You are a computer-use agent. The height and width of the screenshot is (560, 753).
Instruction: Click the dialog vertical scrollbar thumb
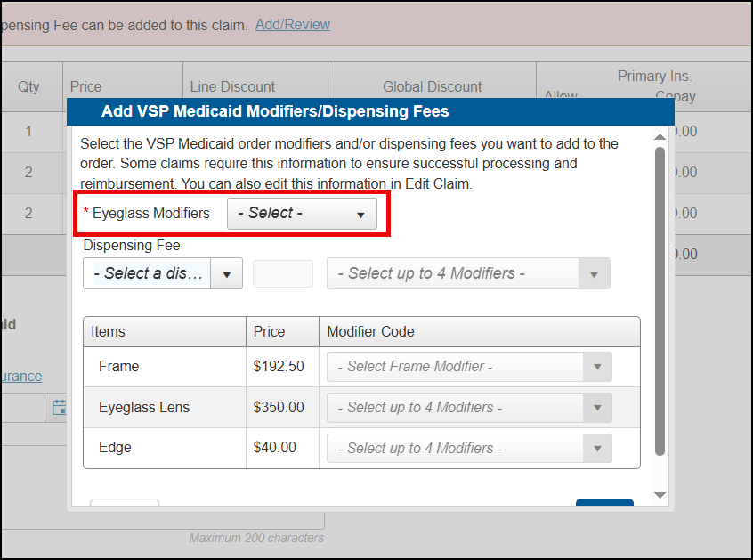(x=660, y=301)
